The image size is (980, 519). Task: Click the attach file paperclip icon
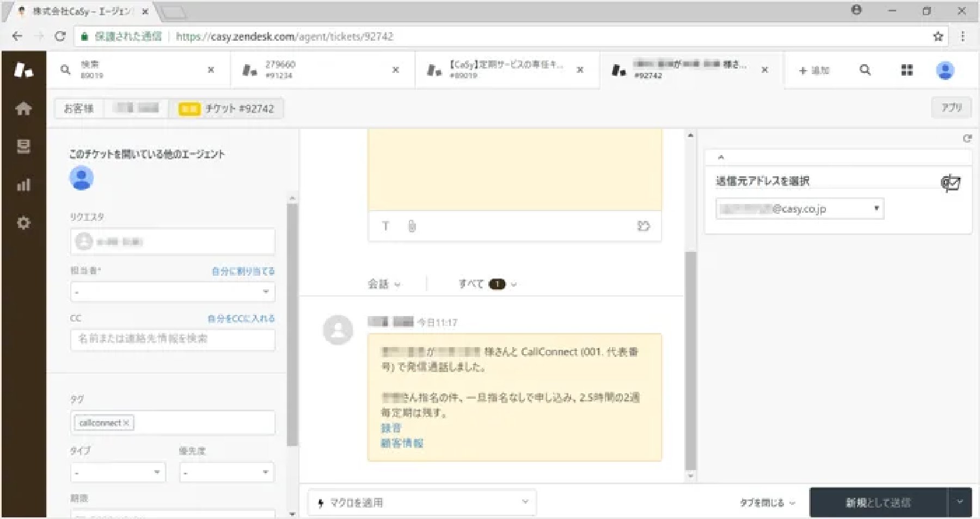412,226
